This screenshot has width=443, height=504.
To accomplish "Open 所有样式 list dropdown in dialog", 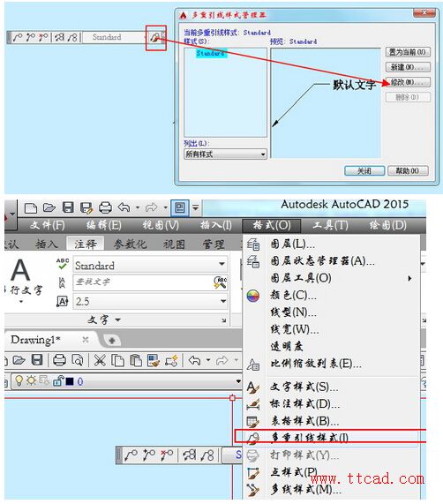I will (263, 154).
